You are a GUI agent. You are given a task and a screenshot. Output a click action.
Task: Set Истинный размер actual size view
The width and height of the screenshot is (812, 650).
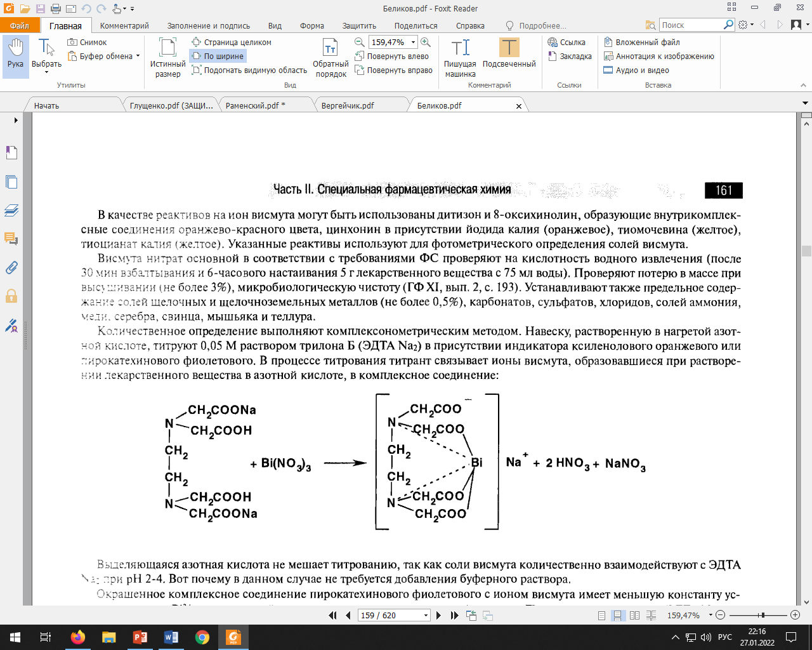[167, 57]
